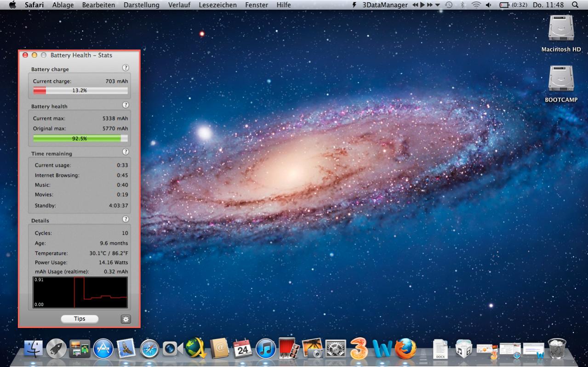
Task: Show help for Details section
Action: point(126,220)
